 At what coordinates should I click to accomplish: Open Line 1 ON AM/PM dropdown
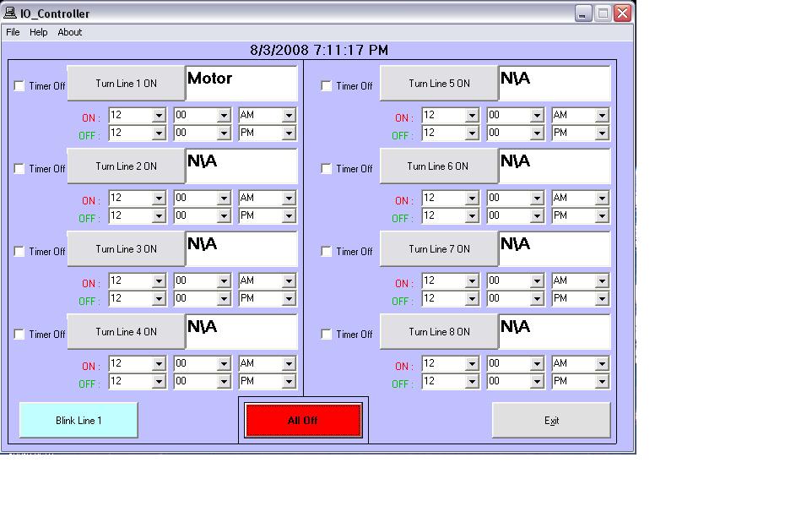[289, 116]
